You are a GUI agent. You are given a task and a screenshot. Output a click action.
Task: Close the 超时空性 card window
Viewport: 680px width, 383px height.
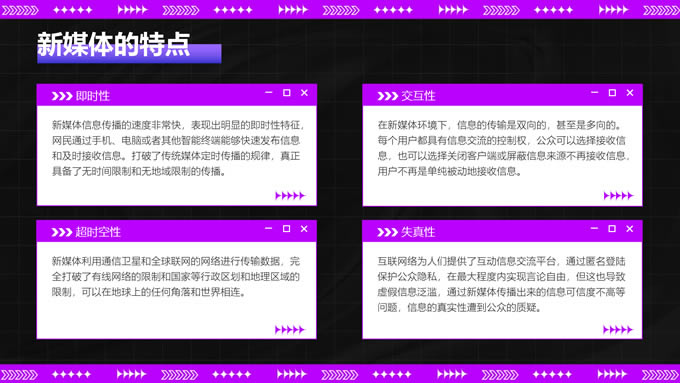pos(304,229)
